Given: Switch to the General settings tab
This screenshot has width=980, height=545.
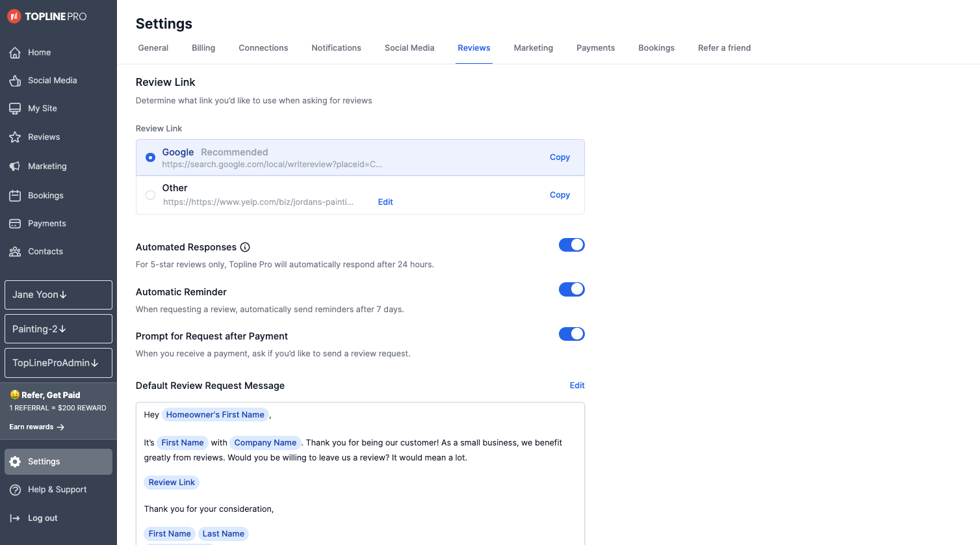Looking at the screenshot, I should (x=153, y=48).
